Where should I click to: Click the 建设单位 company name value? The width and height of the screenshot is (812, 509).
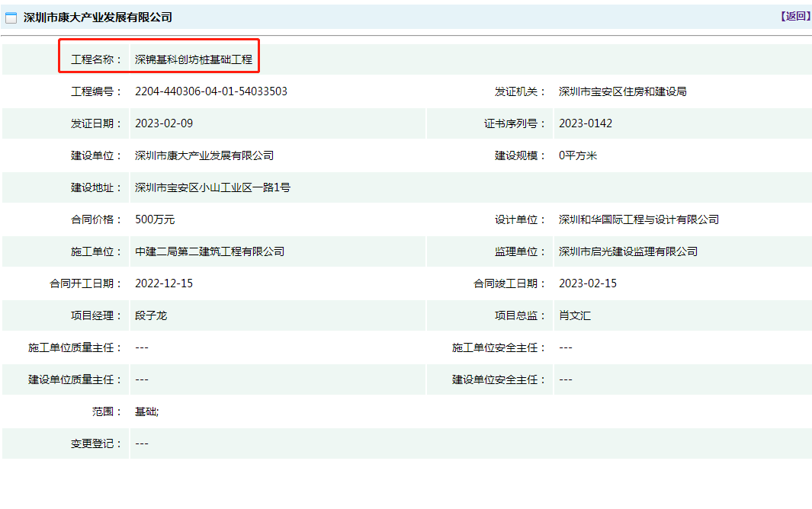point(204,155)
